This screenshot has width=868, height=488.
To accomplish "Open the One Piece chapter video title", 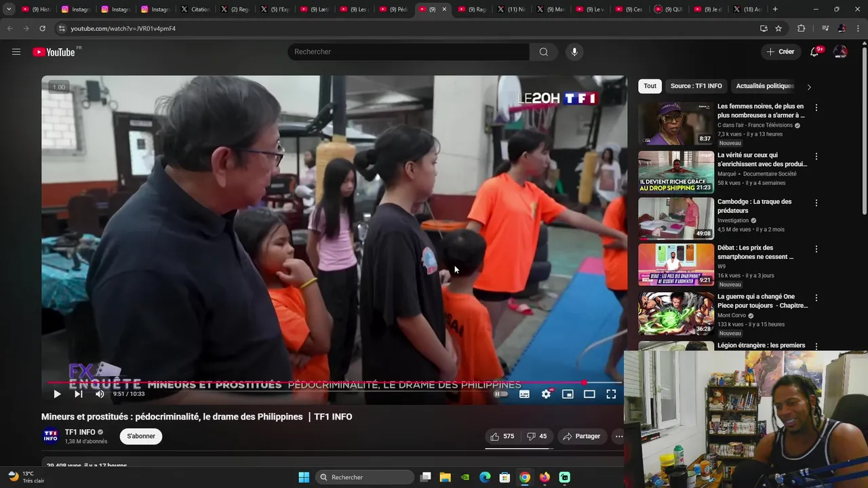I will 763,301.
